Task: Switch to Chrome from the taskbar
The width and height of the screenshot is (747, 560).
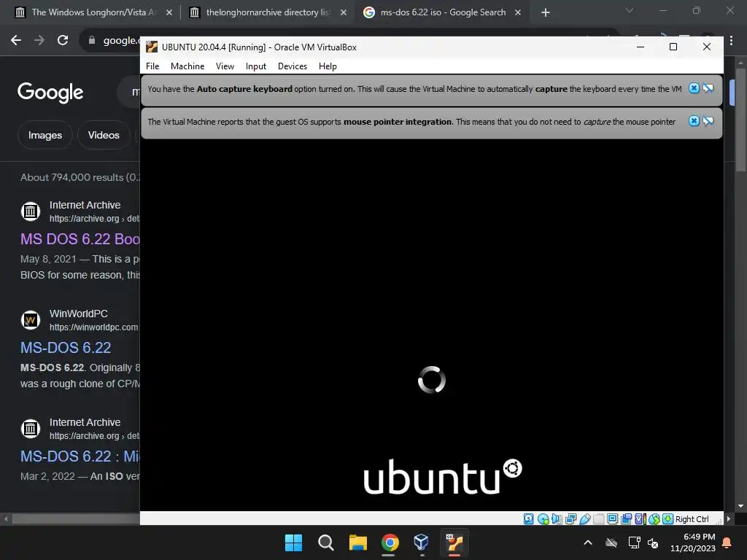Action: click(x=390, y=542)
